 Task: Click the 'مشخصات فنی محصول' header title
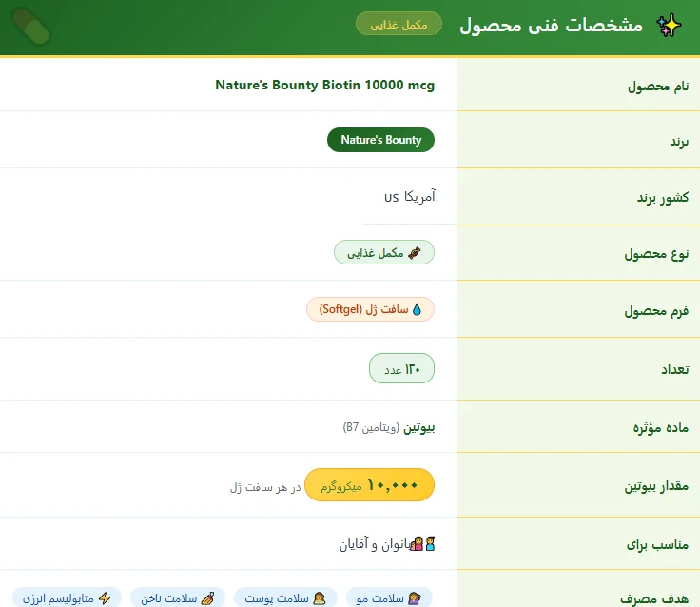[552, 25]
